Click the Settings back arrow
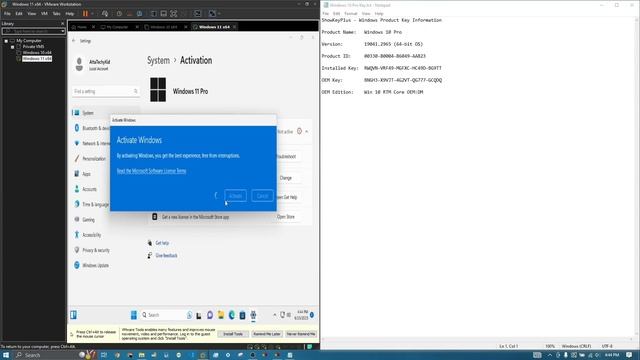The width and height of the screenshot is (640, 360). [x=74, y=41]
